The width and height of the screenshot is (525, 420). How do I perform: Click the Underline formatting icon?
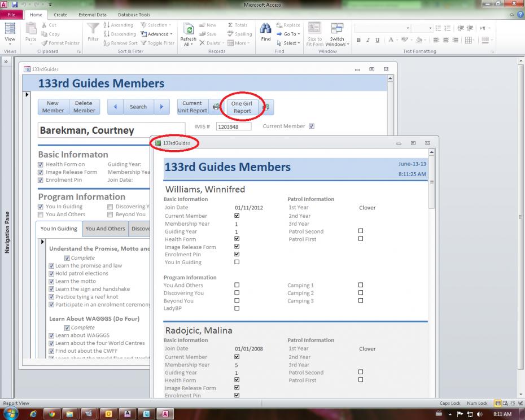click(377, 40)
